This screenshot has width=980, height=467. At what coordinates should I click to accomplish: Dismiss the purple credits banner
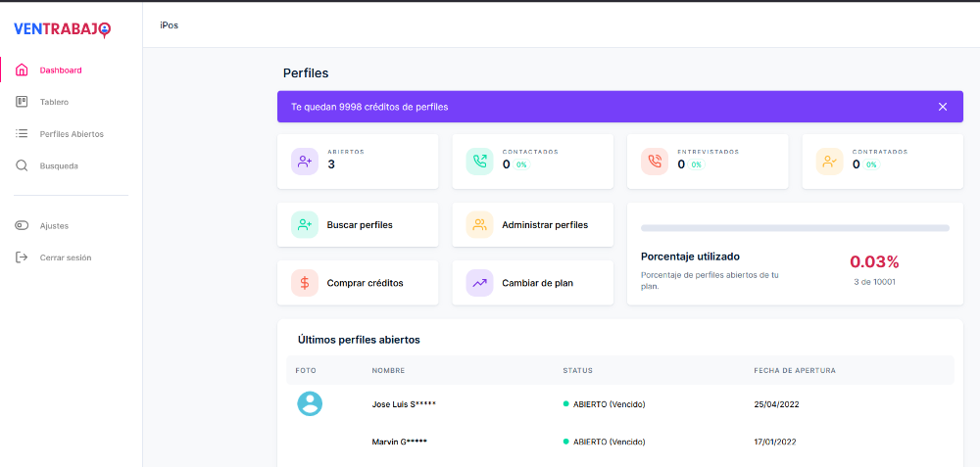pyautogui.click(x=943, y=107)
